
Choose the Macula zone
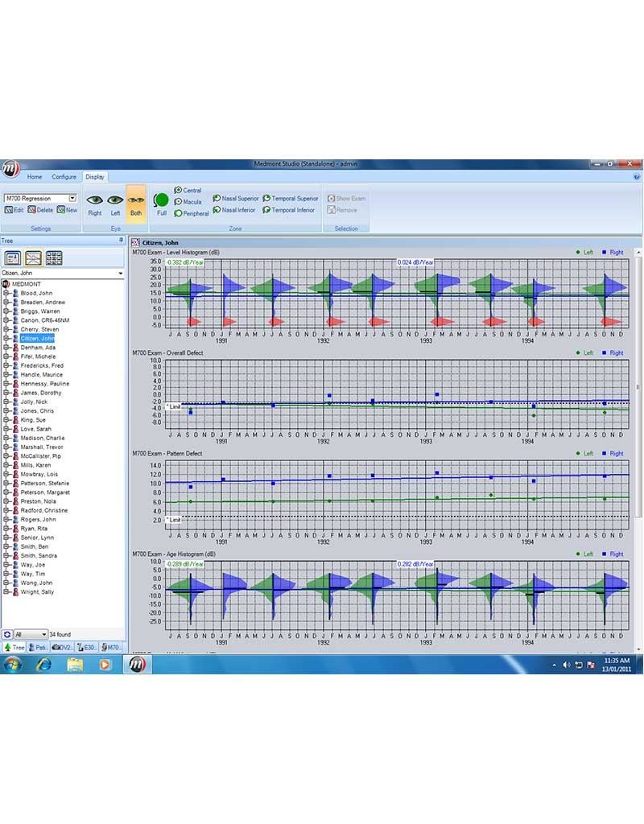(x=188, y=202)
